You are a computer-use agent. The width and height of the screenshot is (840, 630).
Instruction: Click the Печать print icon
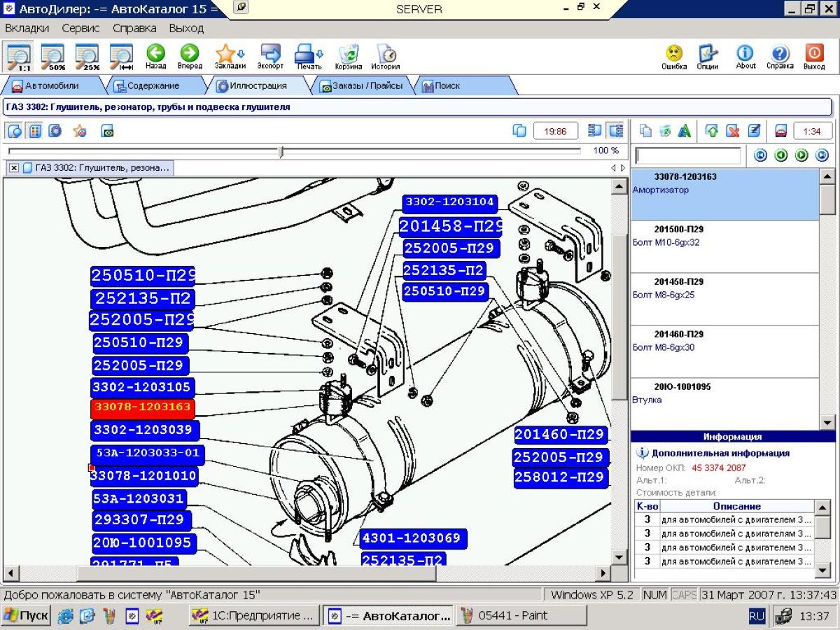point(309,57)
